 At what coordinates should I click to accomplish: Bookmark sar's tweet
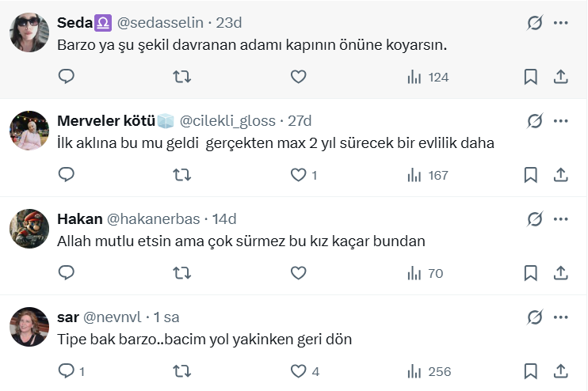tap(531, 371)
